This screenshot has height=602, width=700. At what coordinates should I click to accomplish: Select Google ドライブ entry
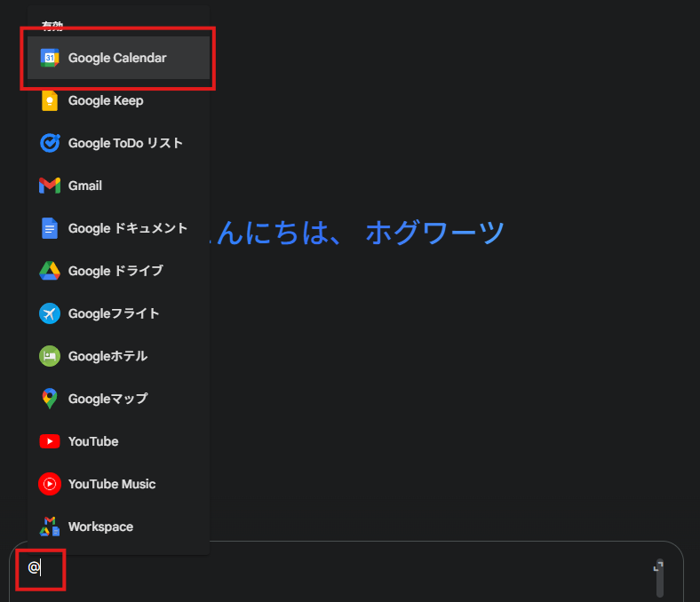(118, 271)
